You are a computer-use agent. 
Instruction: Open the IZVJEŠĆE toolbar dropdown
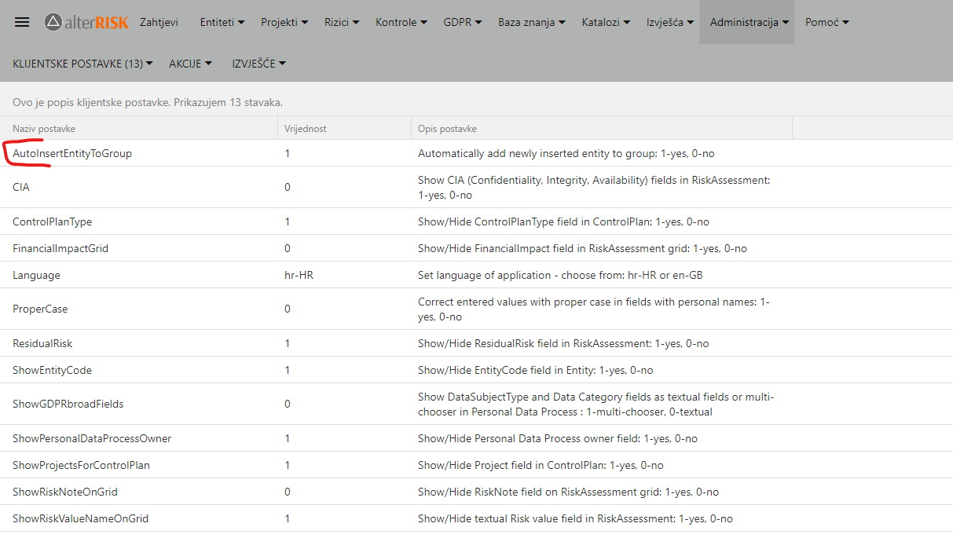pyautogui.click(x=258, y=64)
